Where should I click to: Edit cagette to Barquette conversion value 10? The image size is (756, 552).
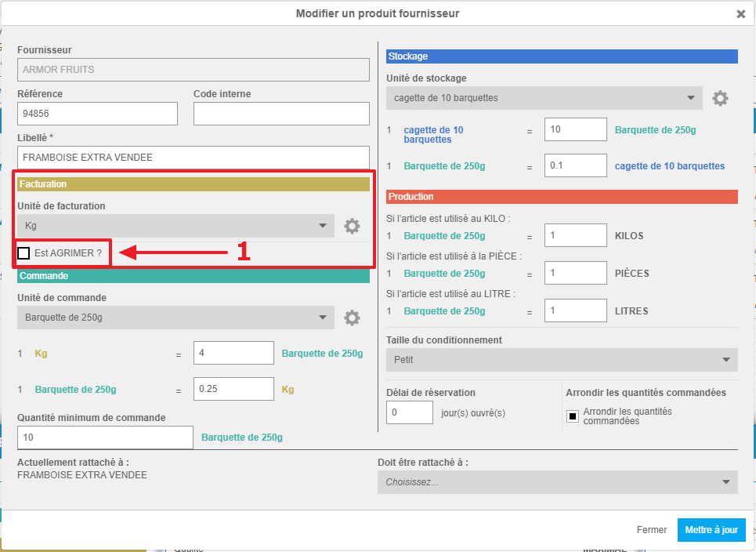tap(576, 129)
